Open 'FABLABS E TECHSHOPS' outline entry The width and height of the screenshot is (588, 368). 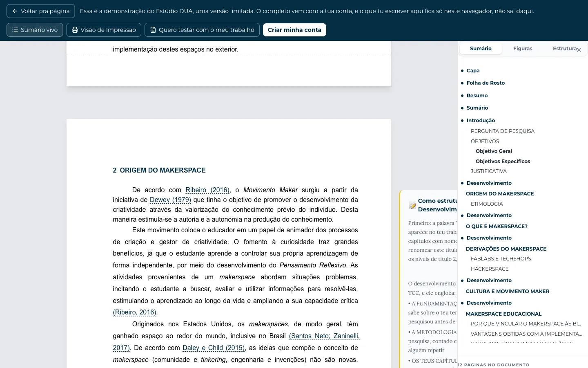pyautogui.click(x=501, y=259)
